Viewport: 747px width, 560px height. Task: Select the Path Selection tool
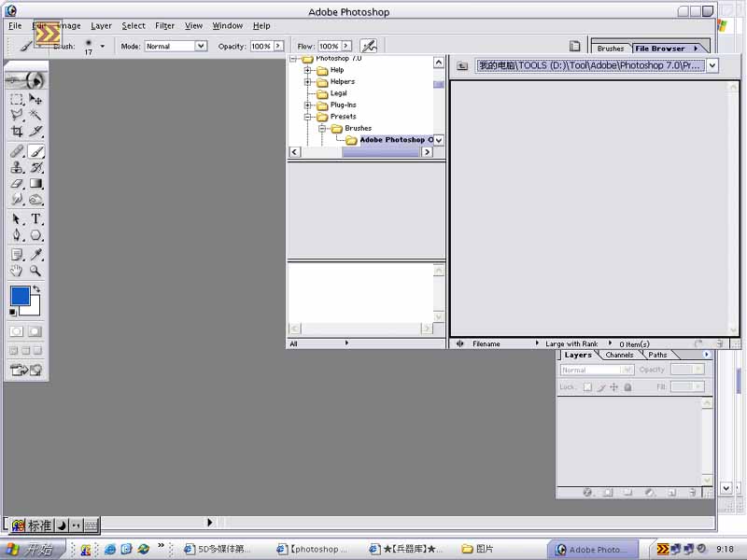(17, 219)
